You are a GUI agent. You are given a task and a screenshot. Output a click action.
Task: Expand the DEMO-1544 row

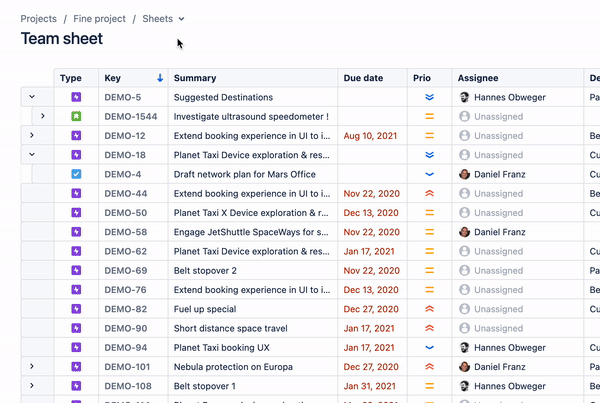pos(42,116)
